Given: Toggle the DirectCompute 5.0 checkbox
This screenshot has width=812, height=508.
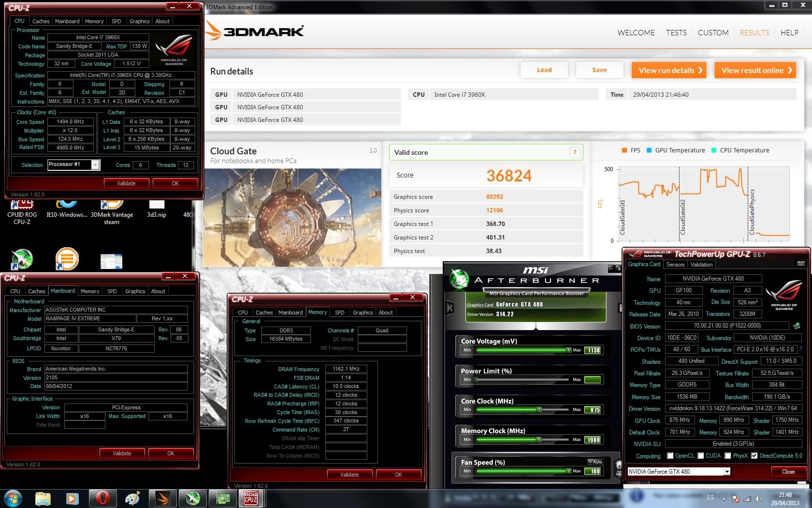Looking at the screenshot, I should point(754,456).
